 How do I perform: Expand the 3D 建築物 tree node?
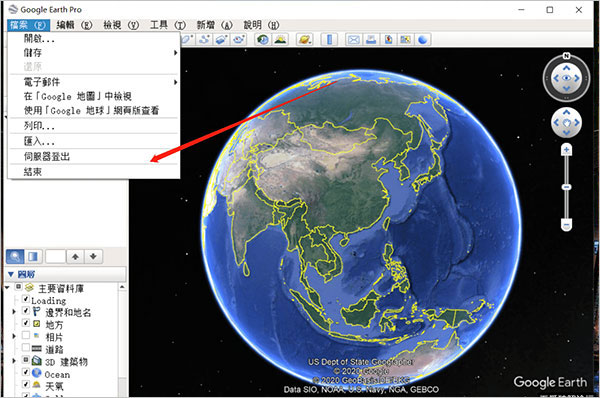point(14,361)
